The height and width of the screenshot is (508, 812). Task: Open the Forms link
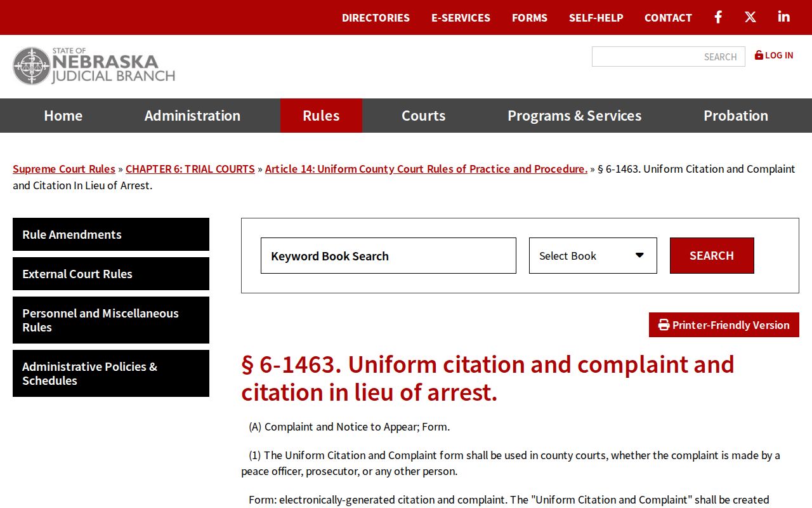pyautogui.click(x=530, y=18)
